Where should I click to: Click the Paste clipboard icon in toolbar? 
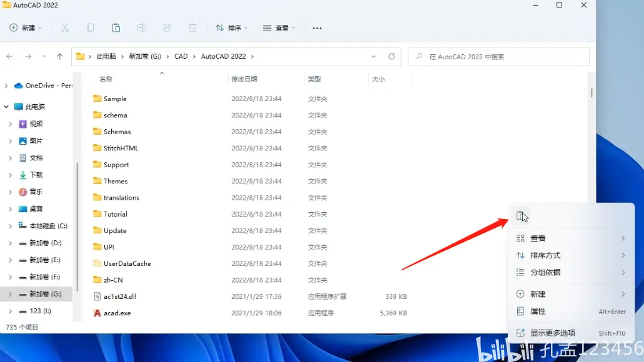coord(116,28)
